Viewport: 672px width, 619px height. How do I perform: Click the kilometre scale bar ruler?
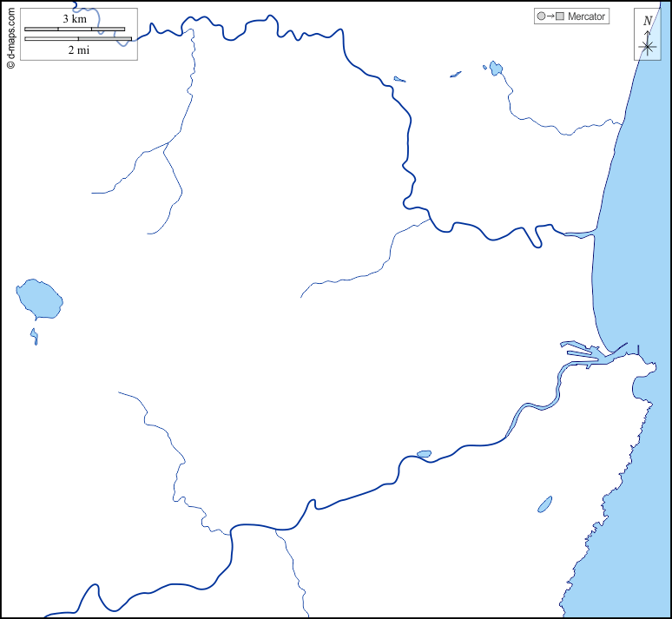pyautogui.click(x=75, y=29)
